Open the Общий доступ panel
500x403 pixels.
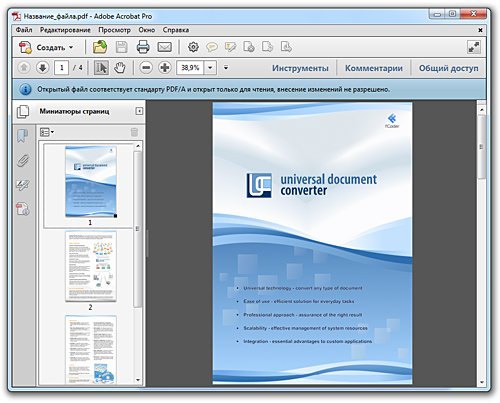[448, 68]
